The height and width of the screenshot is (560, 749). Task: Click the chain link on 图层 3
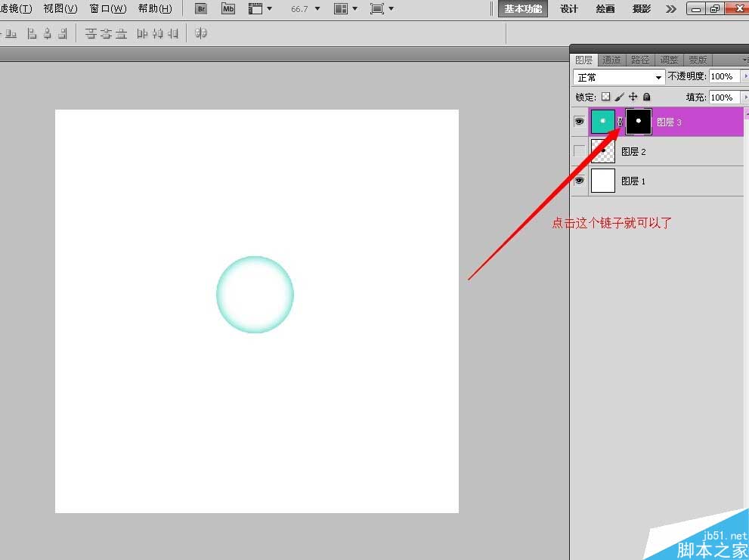(x=620, y=122)
